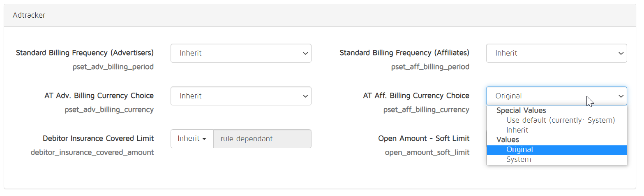Click the "Special Values" group heading
Image resolution: width=644 pixels, height=196 pixels.
(521, 111)
